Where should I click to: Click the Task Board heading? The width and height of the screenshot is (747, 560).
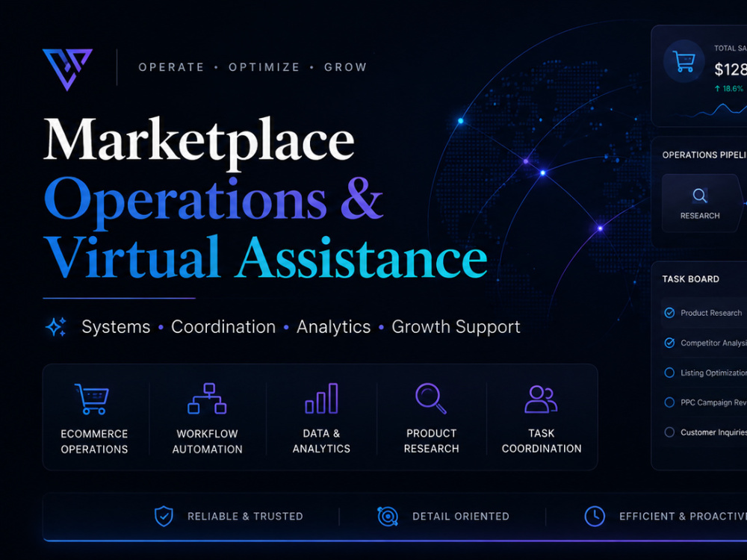pos(691,279)
